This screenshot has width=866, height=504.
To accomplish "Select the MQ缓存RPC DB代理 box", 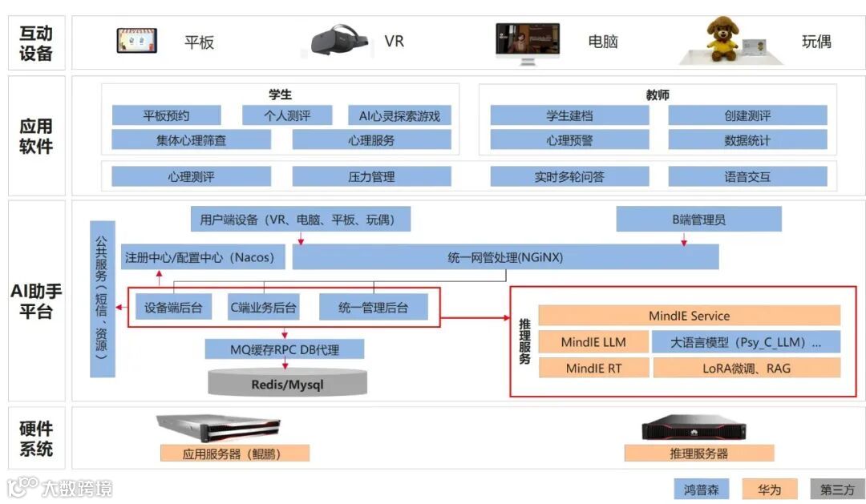I will [285, 349].
